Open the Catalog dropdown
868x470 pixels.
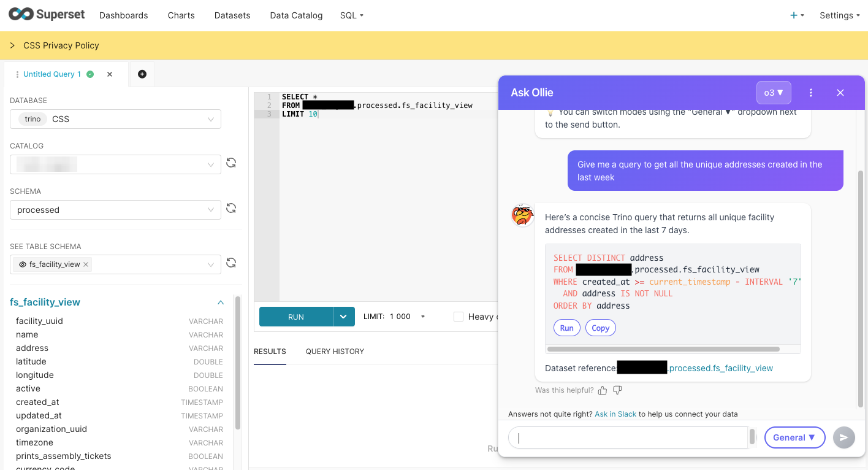(115, 164)
